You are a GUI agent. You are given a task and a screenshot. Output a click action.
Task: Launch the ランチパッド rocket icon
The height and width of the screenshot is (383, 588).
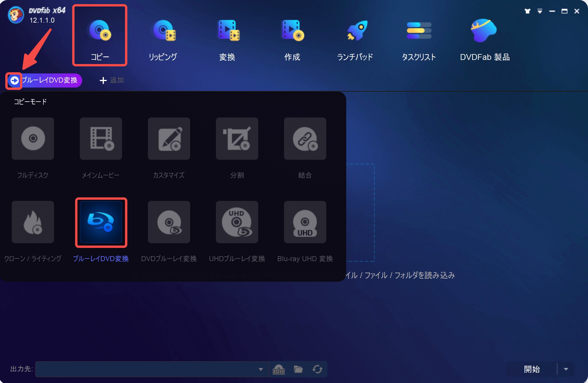[357, 31]
